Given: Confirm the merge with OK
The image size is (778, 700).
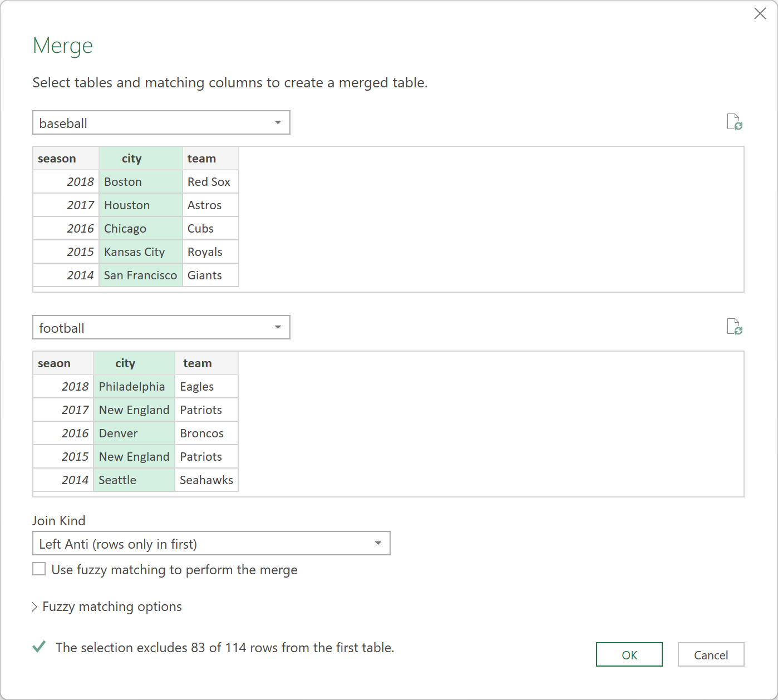Looking at the screenshot, I should tap(629, 655).
